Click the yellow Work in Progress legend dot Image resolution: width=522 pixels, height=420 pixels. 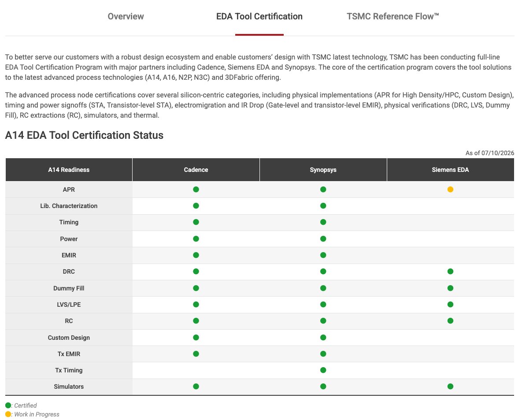coord(8,414)
